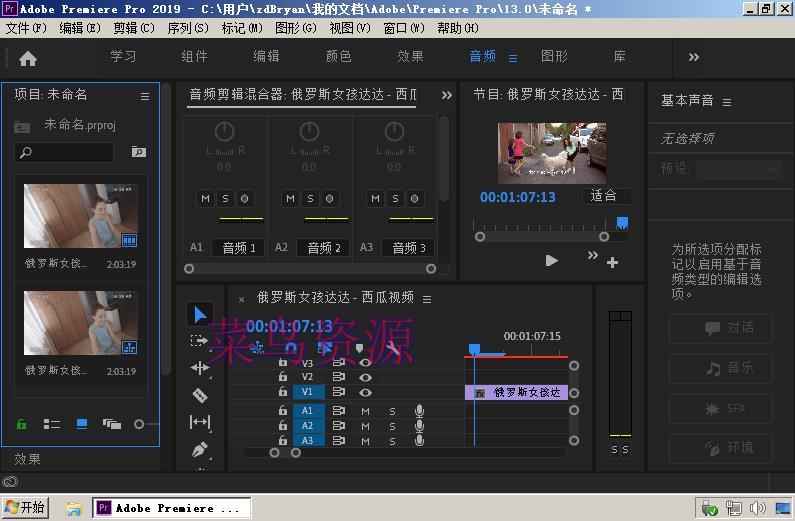795x521 pixels.
Task: Go to the Home screen icon
Action: click(x=28, y=58)
